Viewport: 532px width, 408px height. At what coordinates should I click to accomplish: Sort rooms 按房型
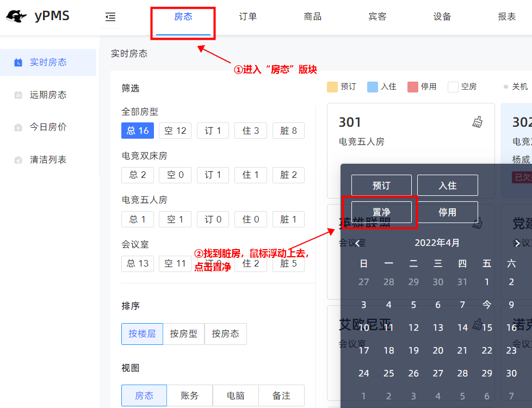(183, 334)
